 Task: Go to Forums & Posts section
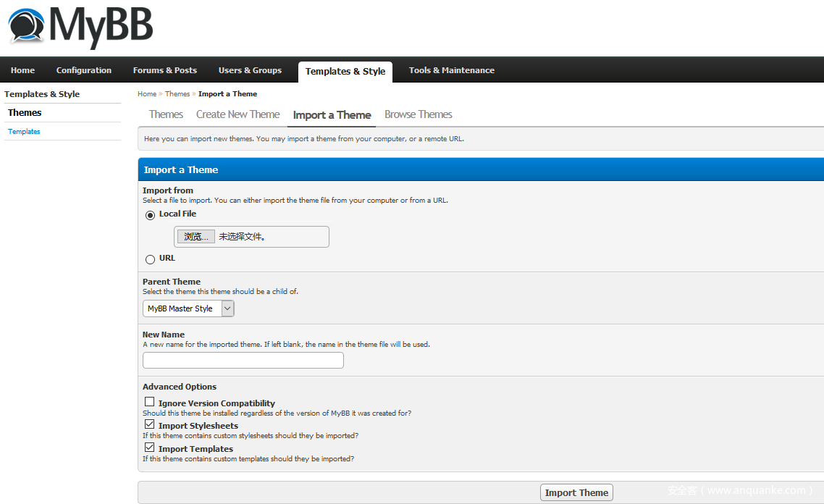pyautogui.click(x=164, y=70)
